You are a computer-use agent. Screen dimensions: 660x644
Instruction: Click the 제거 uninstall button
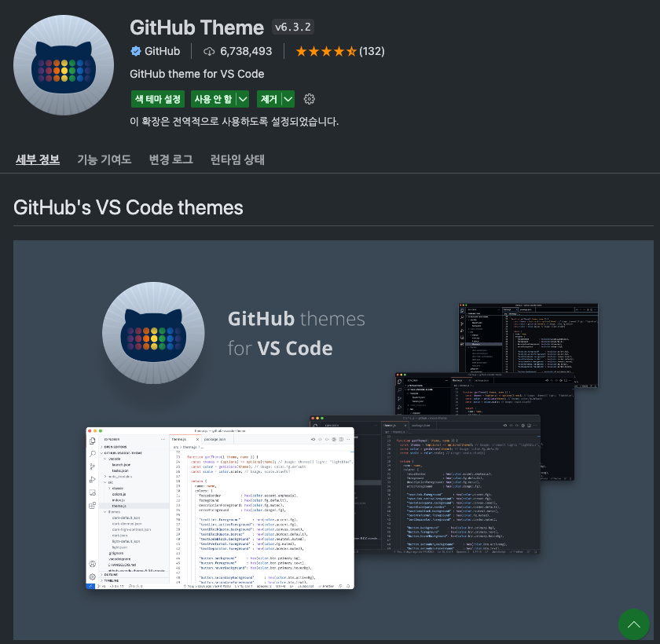point(269,99)
